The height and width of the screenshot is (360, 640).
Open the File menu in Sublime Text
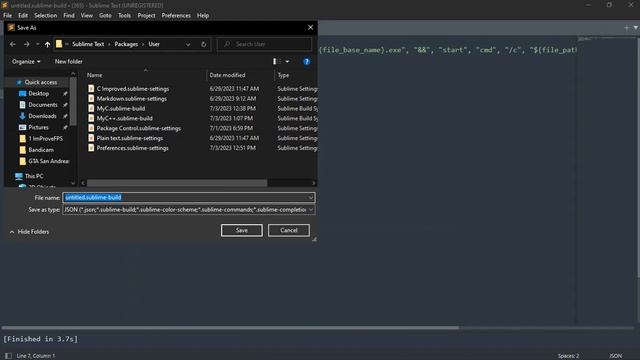(x=7, y=16)
